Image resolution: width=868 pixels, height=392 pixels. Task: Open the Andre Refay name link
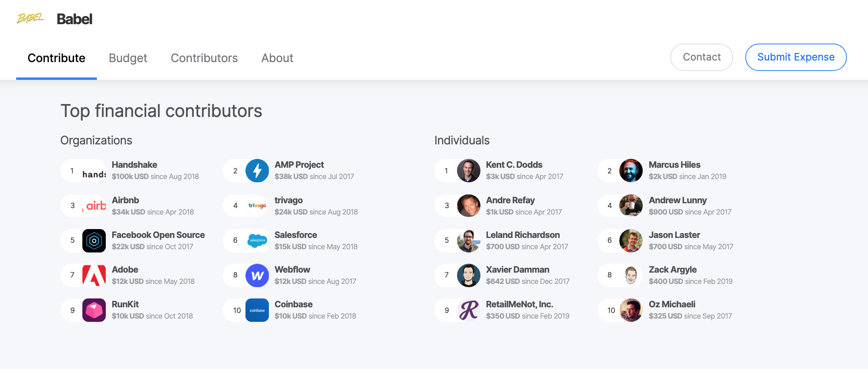(510, 200)
